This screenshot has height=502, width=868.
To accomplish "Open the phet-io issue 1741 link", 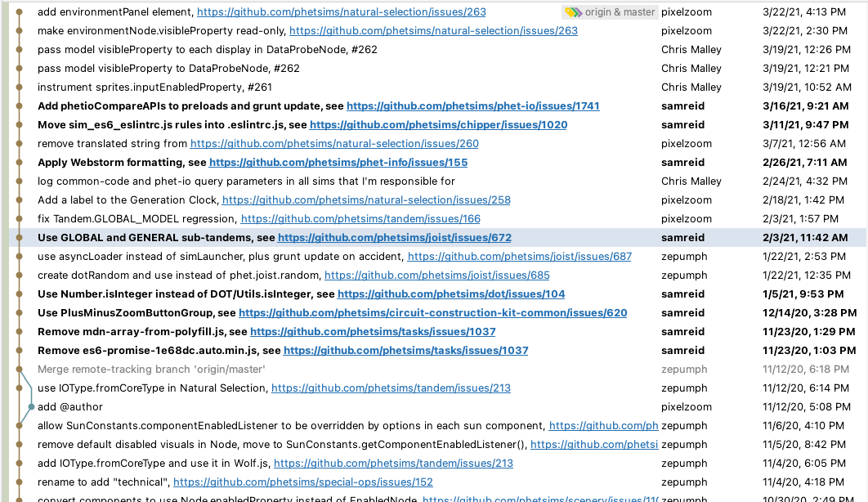I will 473,105.
